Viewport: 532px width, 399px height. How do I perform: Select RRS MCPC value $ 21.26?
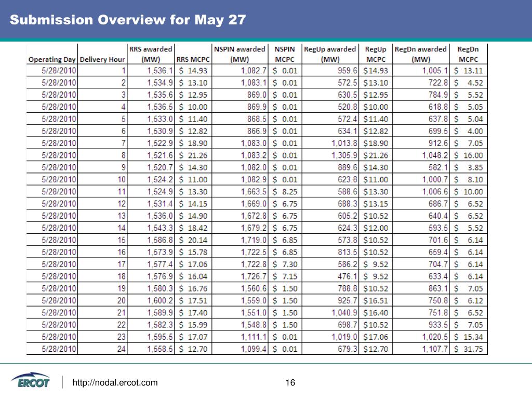click(193, 155)
